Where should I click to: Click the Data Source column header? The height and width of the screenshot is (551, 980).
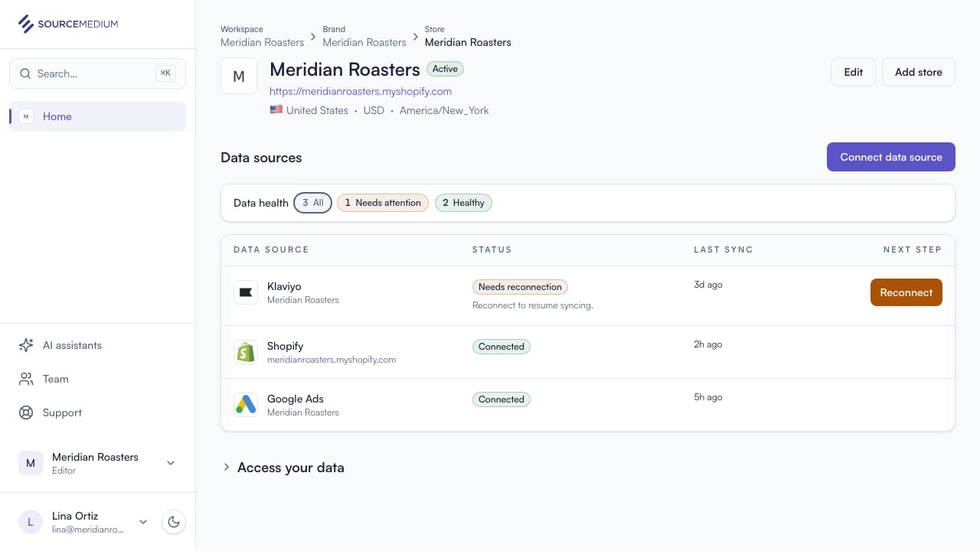coord(271,249)
